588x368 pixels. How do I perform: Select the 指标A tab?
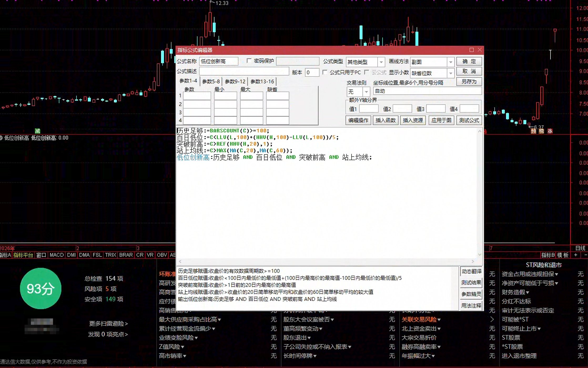click(6, 255)
